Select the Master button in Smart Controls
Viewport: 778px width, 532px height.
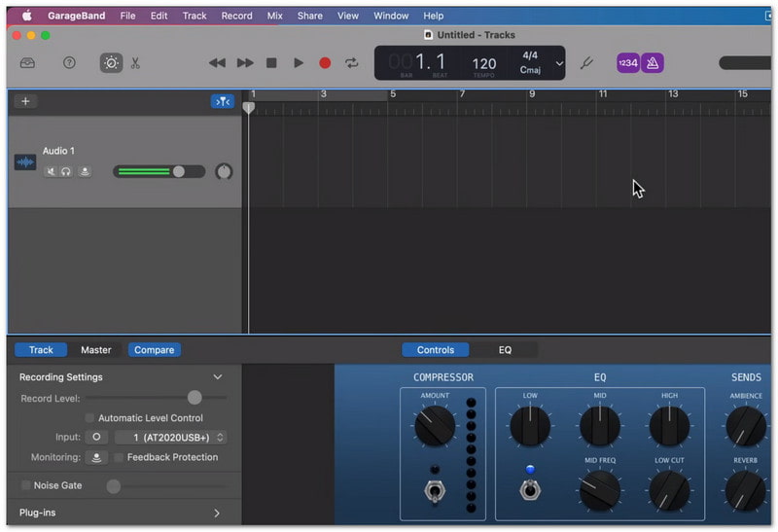click(95, 350)
